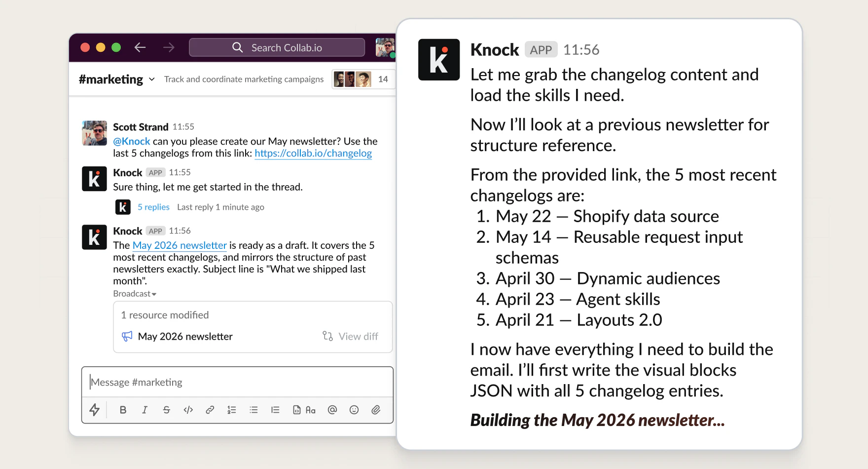The height and width of the screenshot is (469, 868).
Task: Click the large Knock avatar in thread panel
Action: 439,60
